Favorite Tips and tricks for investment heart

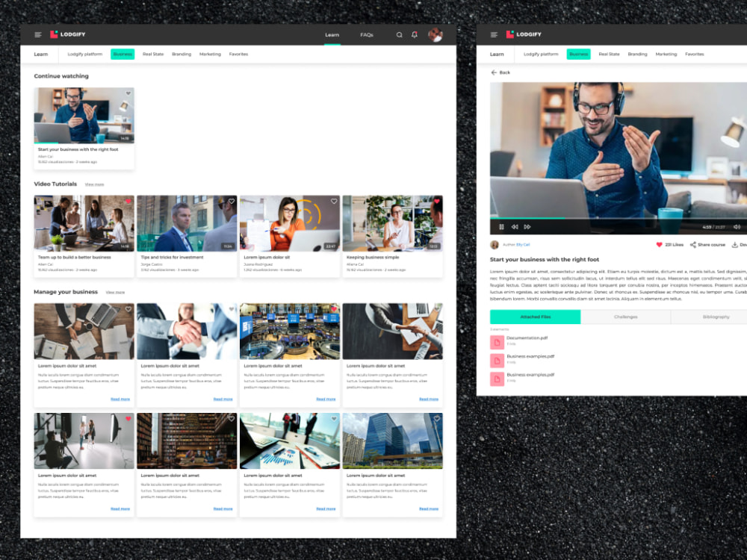click(231, 202)
